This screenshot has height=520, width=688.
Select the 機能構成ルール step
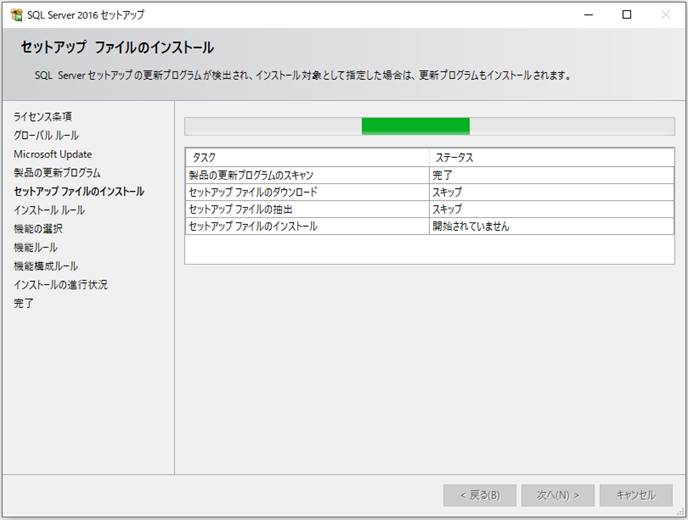tap(46, 266)
